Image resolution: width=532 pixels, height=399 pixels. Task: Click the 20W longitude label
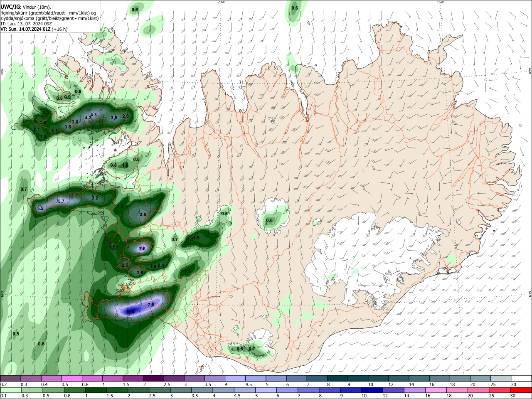pyautogui.click(x=221, y=2)
